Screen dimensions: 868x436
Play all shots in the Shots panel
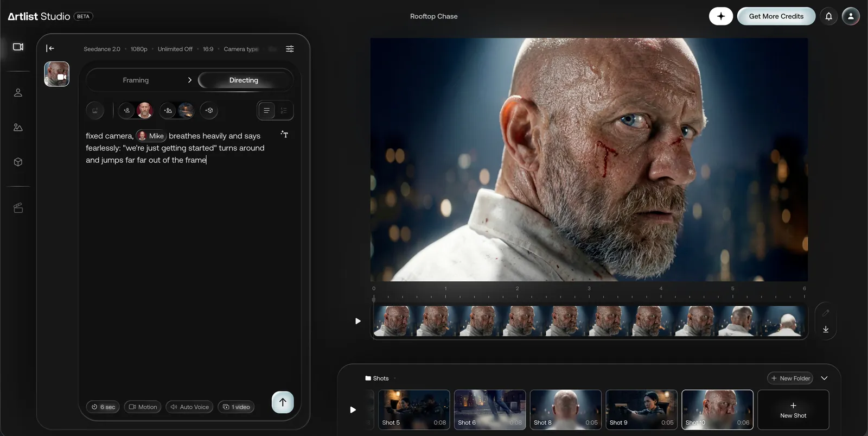pyautogui.click(x=353, y=410)
